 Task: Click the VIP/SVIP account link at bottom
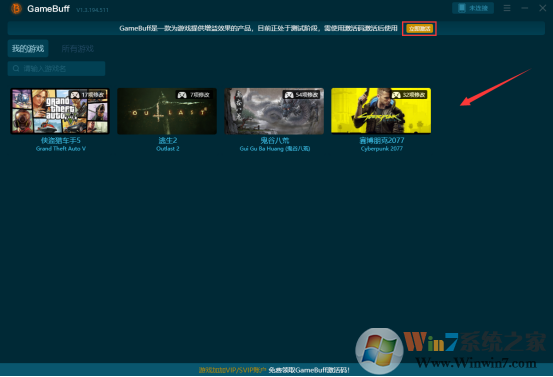pyautogui.click(x=232, y=370)
